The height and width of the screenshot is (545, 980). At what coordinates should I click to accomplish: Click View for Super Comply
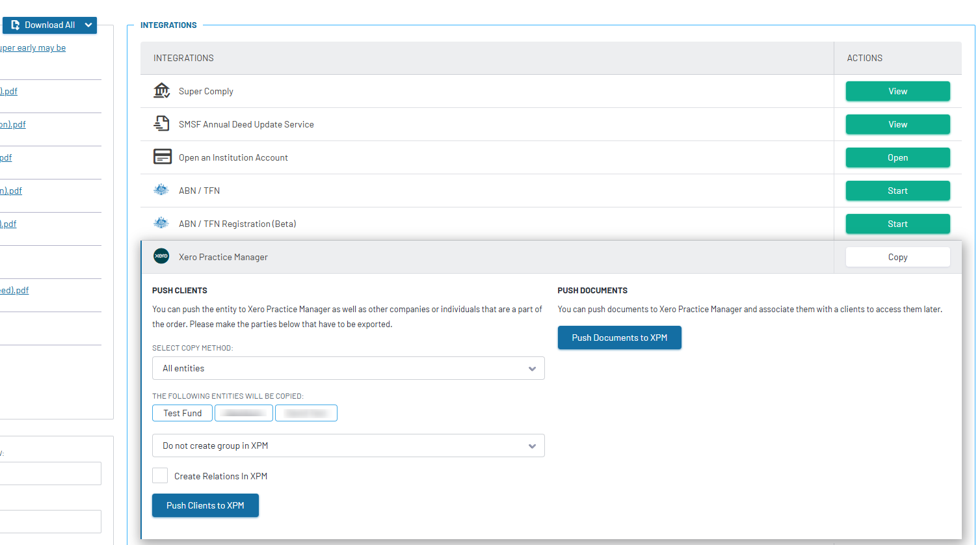click(x=897, y=91)
